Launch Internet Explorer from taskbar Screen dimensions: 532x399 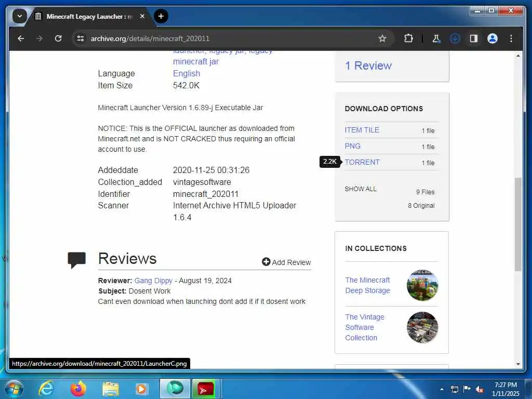coord(46,389)
